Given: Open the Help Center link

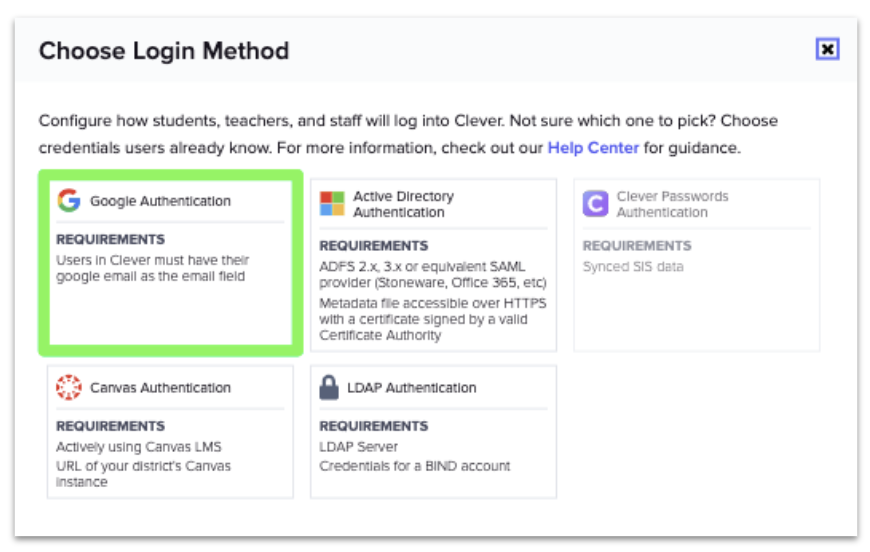Looking at the screenshot, I should point(593,148).
